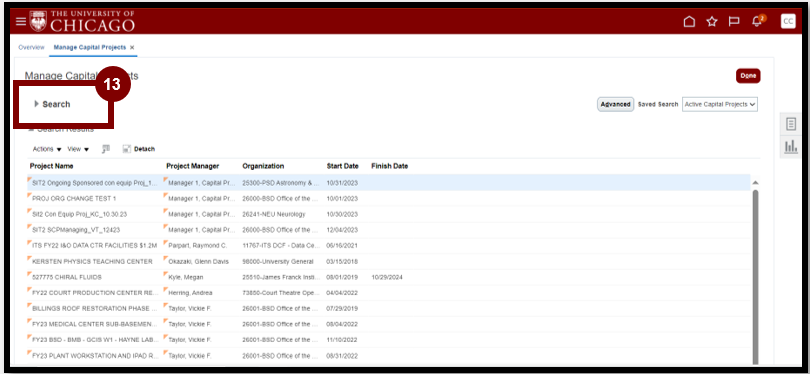Open the CC user profile menu

pos(788,21)
